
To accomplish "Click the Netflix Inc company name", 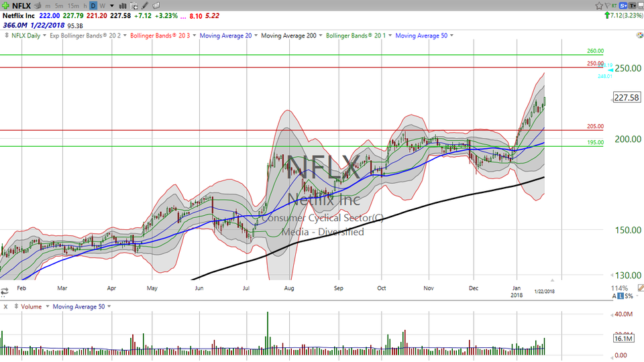I will [x=19, y=15].
